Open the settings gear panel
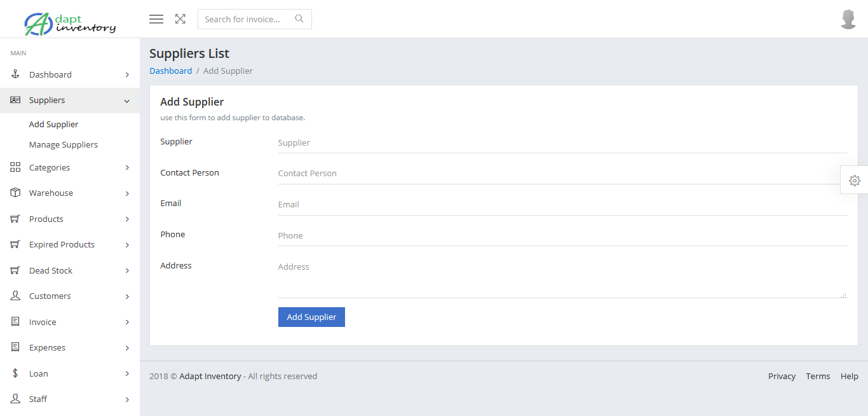Screen dimensions: 868x416 [x=855, y=181]
